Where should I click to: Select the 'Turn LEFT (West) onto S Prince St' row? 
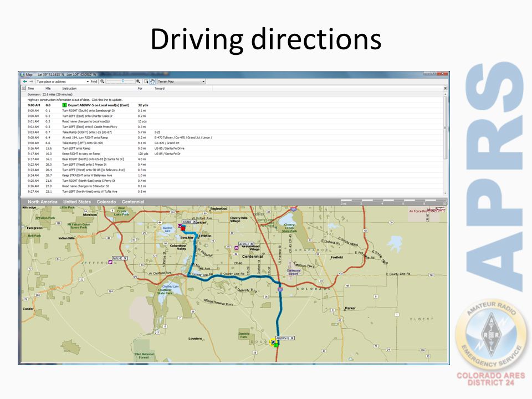(232, 165)
